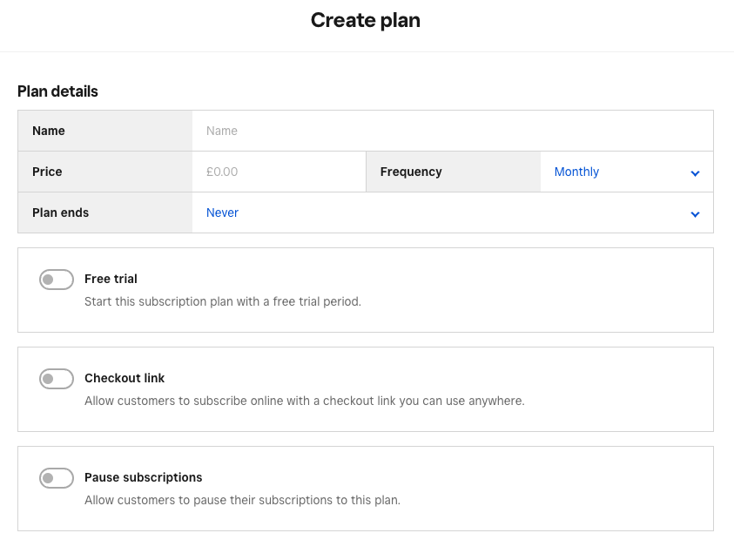Click the 'Frequency' row label
The width and height of the screenshot is (734, 560).
pyautogui.click(x=411, y=172)
